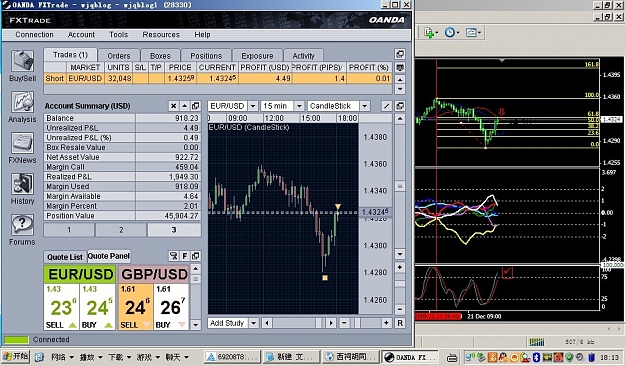Detach the trades table panel
The width and height of the screenshot is (625, 366).
point(400,54)
